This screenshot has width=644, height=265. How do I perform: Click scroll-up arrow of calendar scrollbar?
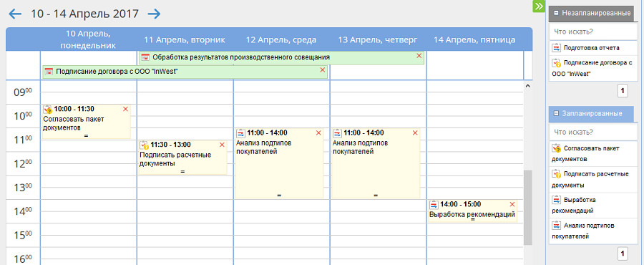point(528,86)
